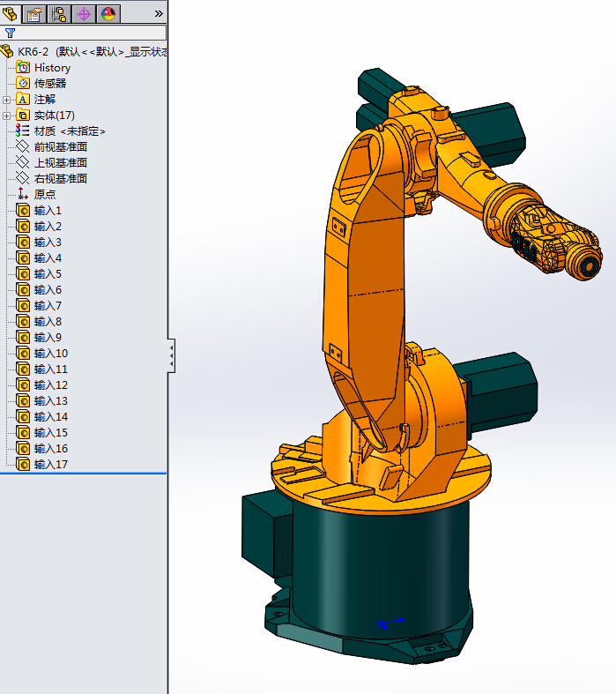
Task: Select the KR6-2 root part icon
Action: tap(7, 51)
